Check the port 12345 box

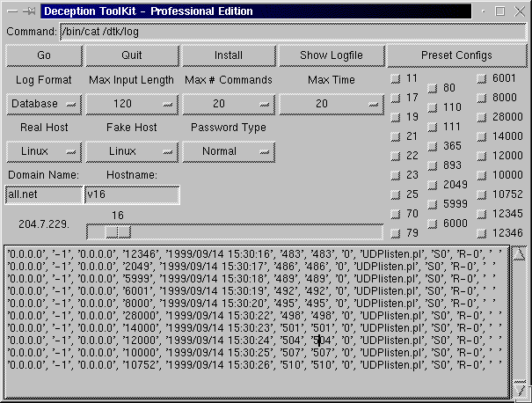click(x=482, y=214)
